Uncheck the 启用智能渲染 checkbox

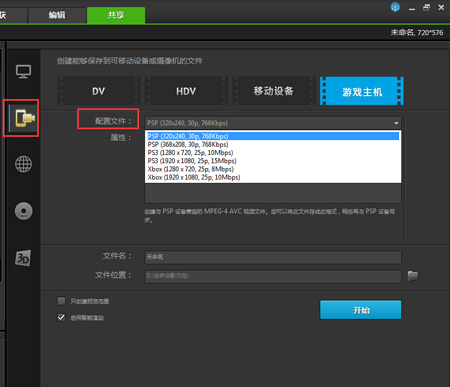(x=61, y=317)
